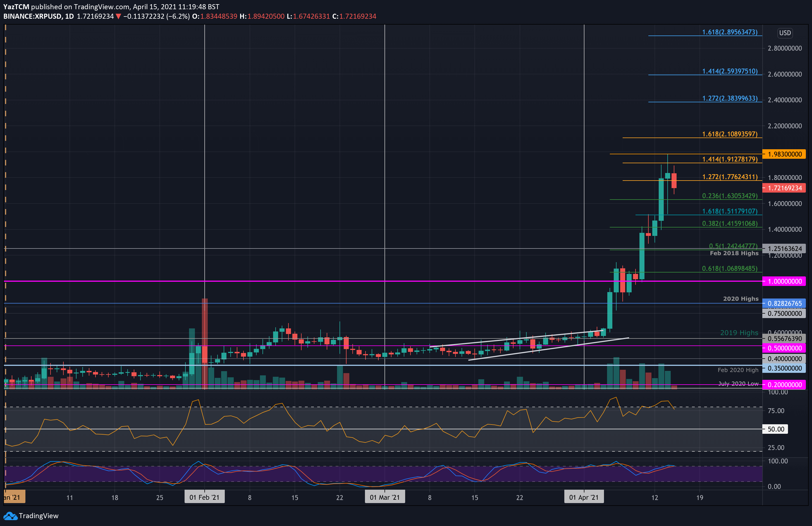Image resolution: width=812 pixels, height=526 pixels.
Task: Click the RSI 25.00 axis label
Action: 776,447
